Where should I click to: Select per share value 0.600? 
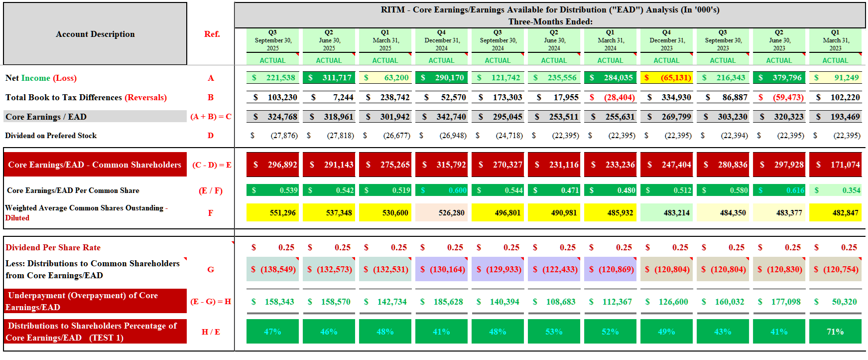click(441, 190)
